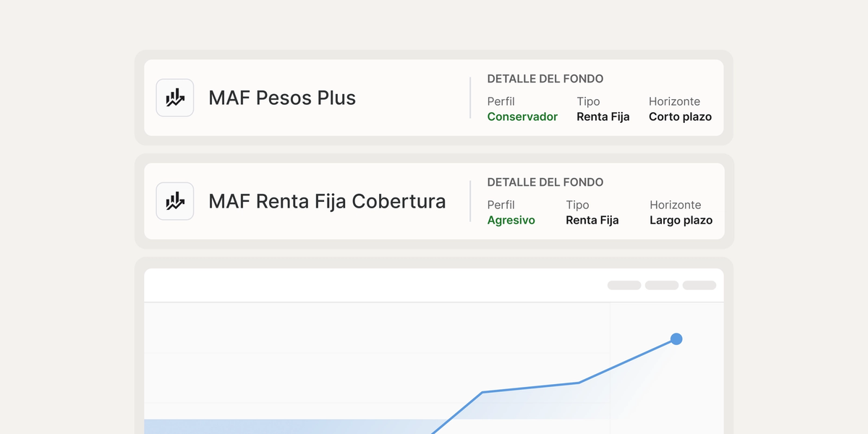Click 'Renta Fija' type in Renta Fija Cobertura card

(592, 220)
